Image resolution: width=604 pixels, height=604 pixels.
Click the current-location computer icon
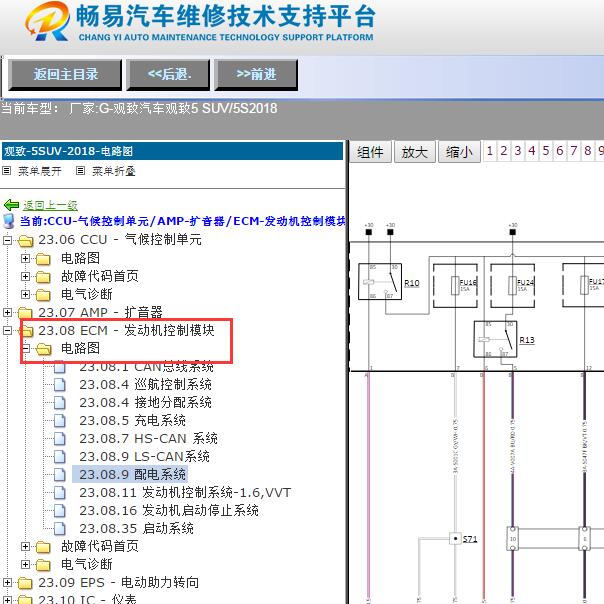click(x=8, y=221)
